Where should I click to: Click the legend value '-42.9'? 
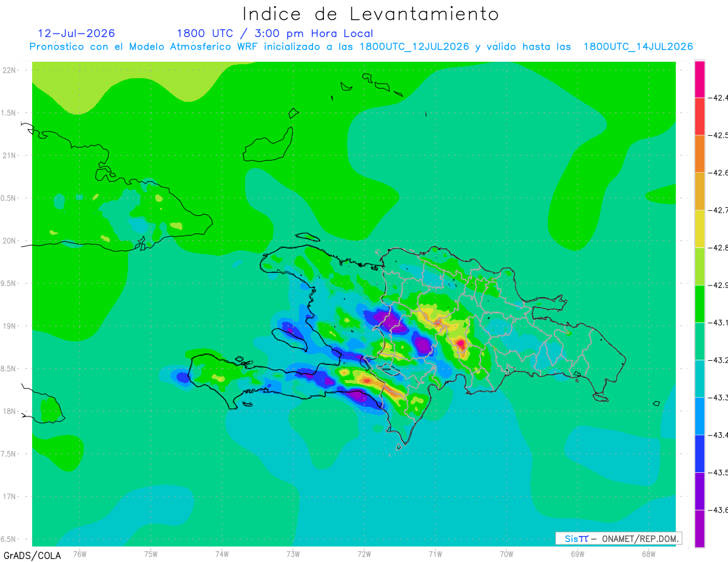pos(718,285)
